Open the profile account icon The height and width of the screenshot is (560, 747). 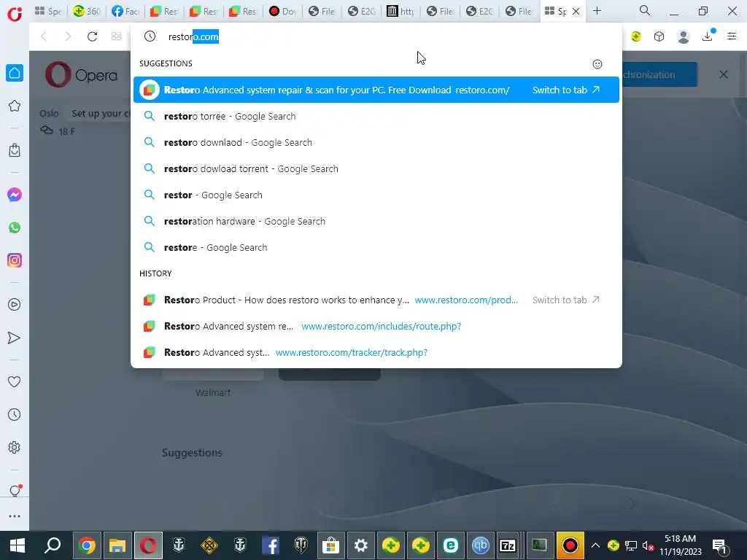click(684, 36)
